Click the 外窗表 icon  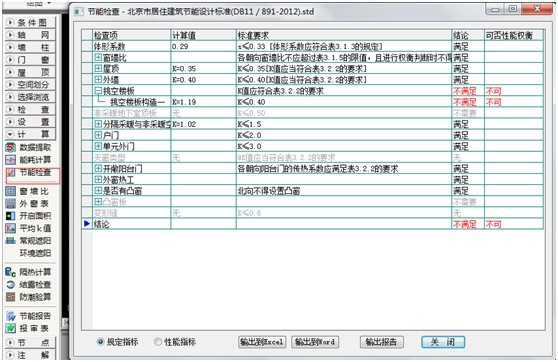click(x=11, y=204)
